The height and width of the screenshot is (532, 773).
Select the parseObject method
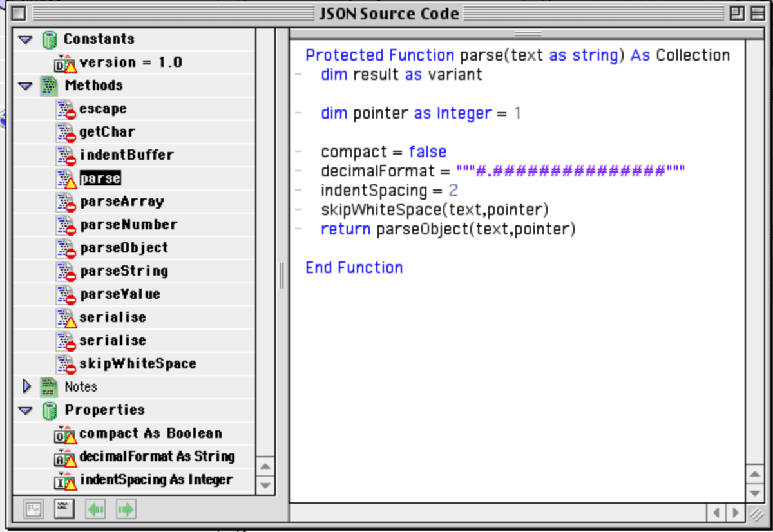point(124,248)
